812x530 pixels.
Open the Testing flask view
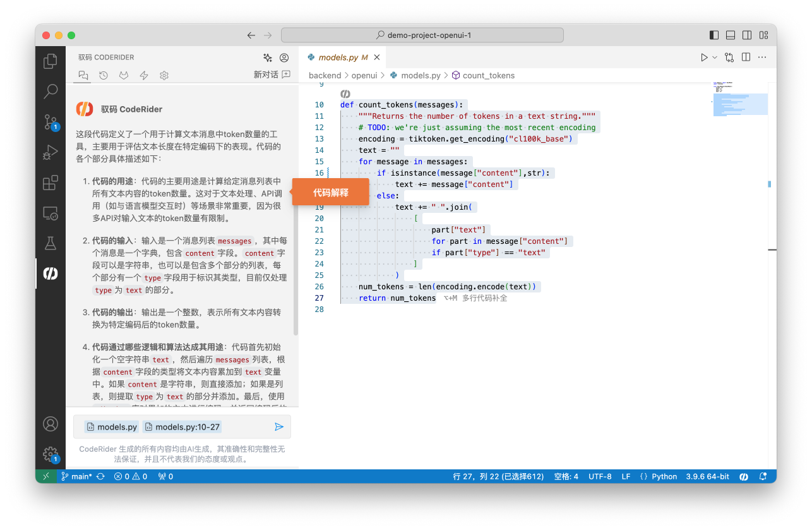[x=51, y=243]
